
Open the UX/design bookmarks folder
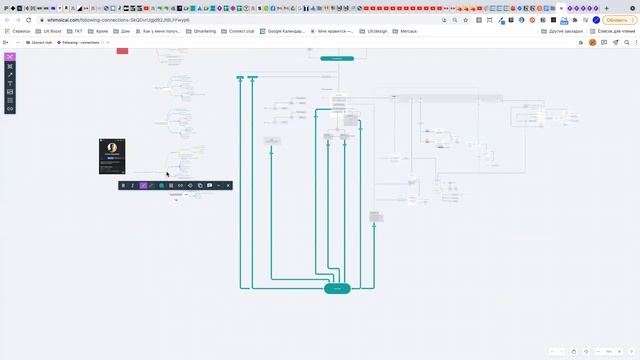(373, 31)
